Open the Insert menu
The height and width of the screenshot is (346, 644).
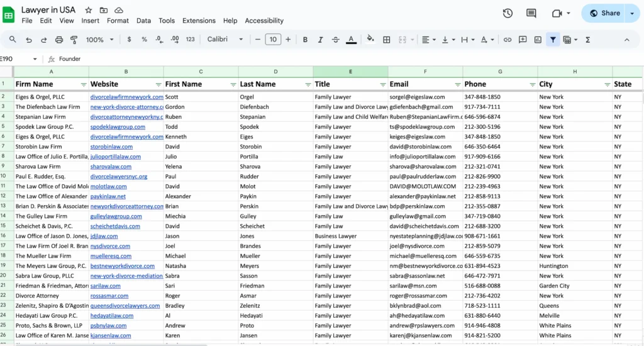(x=90, y=21)
